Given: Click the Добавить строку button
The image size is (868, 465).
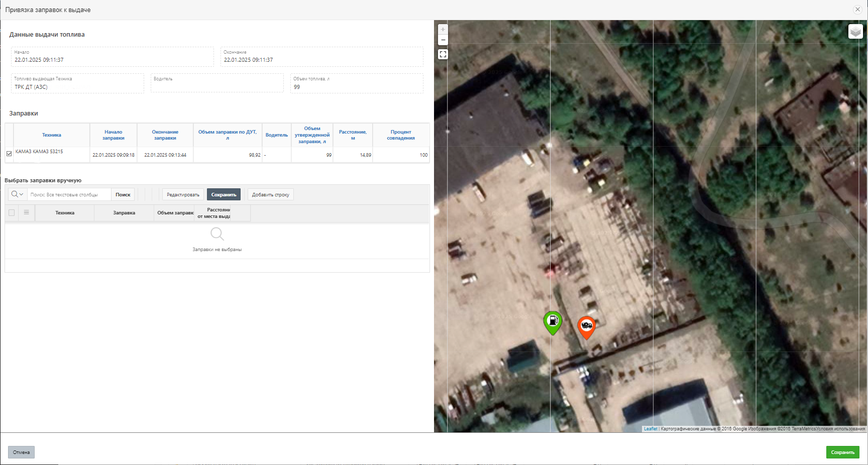Looking at the screenshot, I should point(270,195).
